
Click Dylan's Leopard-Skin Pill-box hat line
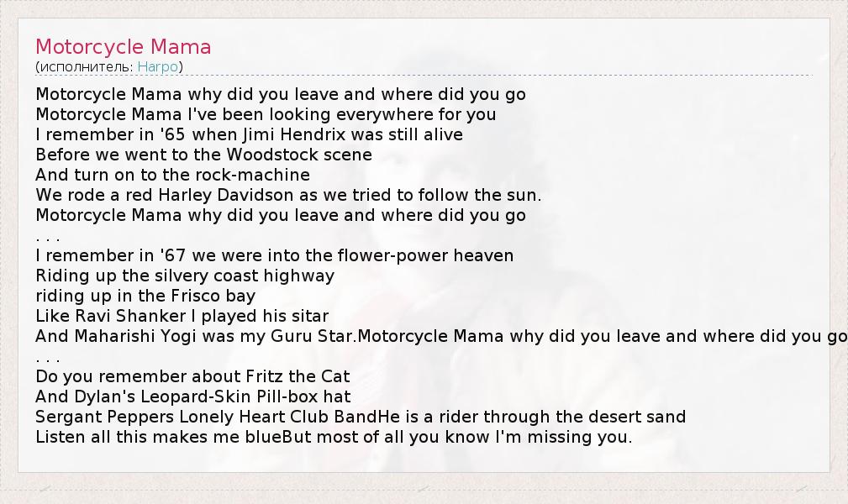[x=192, y=396]
